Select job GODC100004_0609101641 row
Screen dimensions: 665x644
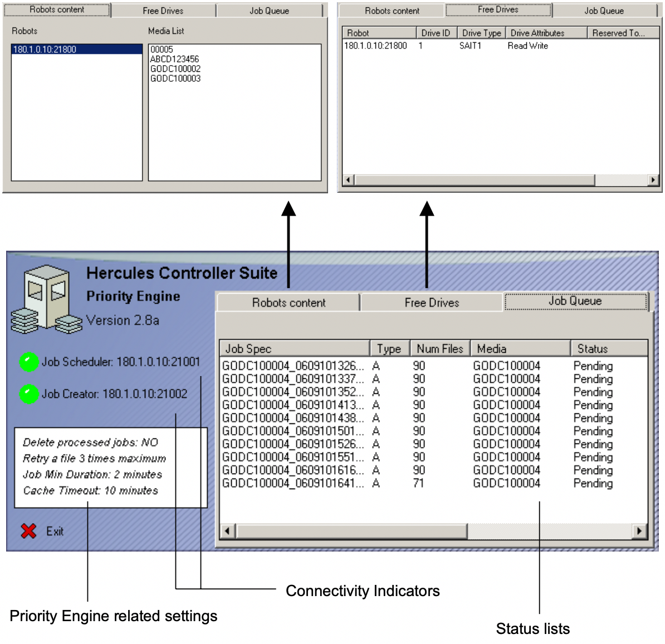434,483
